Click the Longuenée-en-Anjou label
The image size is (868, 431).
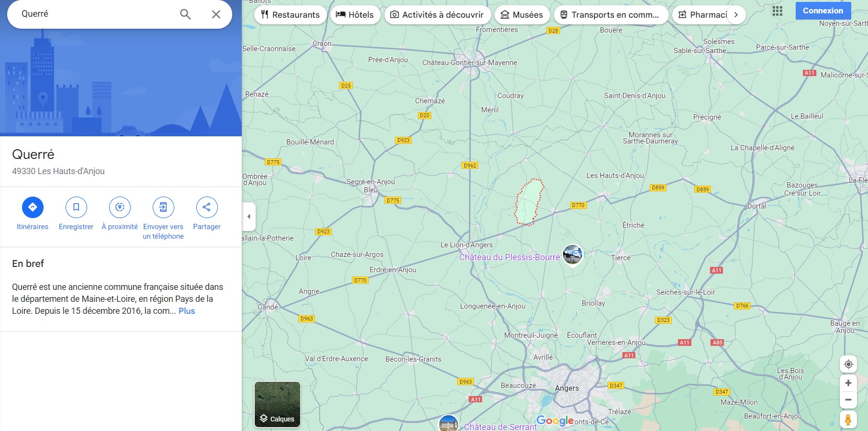coord(493,306)
